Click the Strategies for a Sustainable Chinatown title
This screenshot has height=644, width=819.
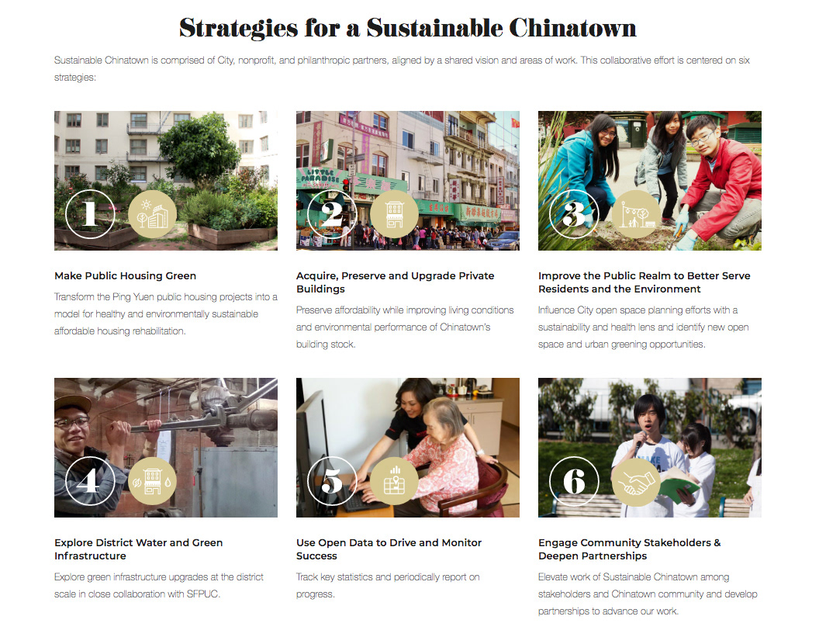408,28
